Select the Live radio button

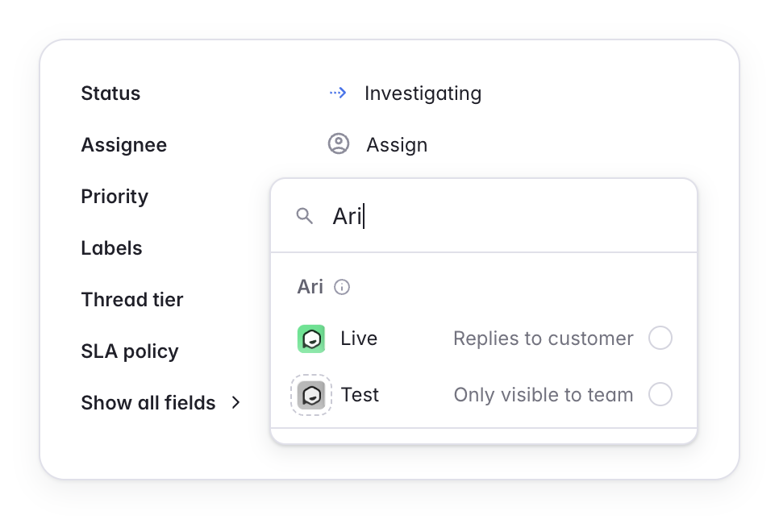point(660,339)
